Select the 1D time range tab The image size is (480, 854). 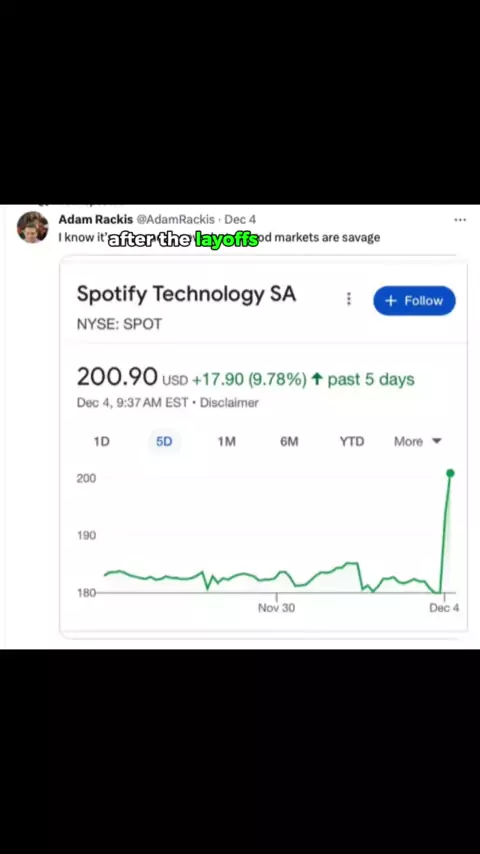[101, 441]
